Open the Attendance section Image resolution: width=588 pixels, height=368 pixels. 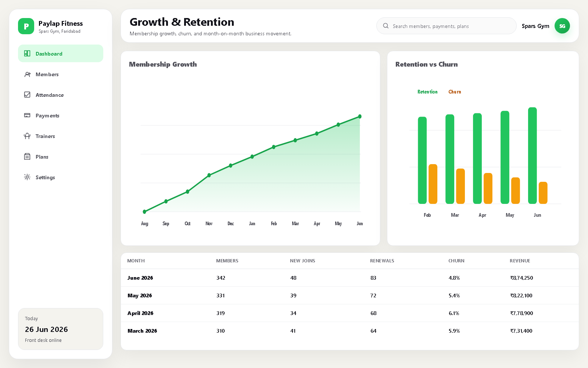[x=61, y=95]
